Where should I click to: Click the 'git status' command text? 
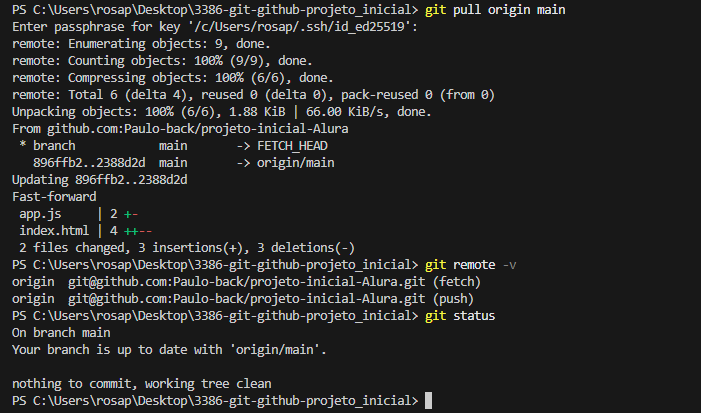[x=460, y=316]
